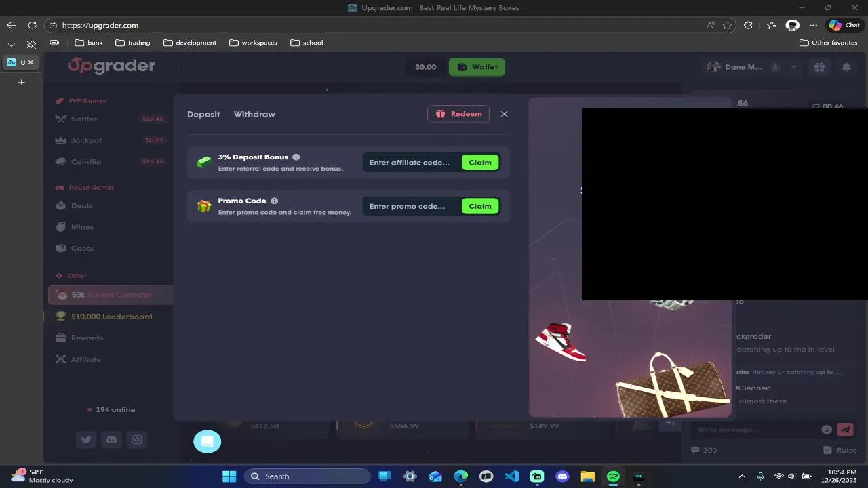Claim the 3% deposit bonus

click(480, 163)
